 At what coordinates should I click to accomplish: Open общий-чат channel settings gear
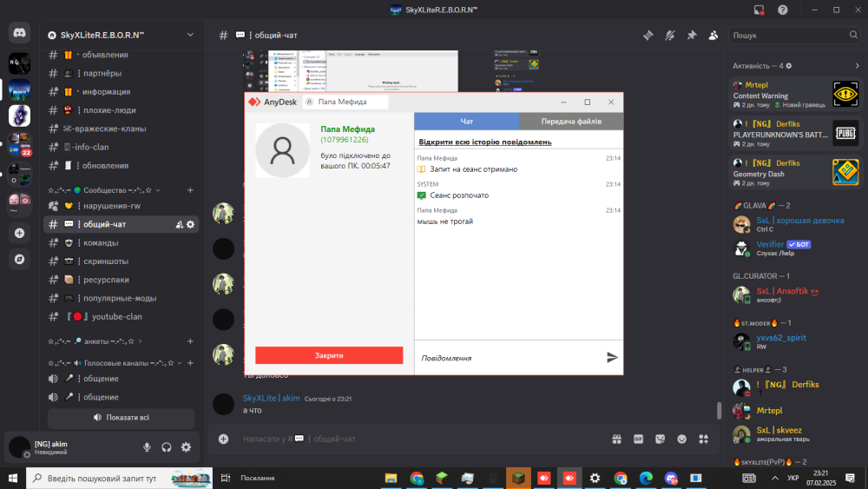click(190, 224)
